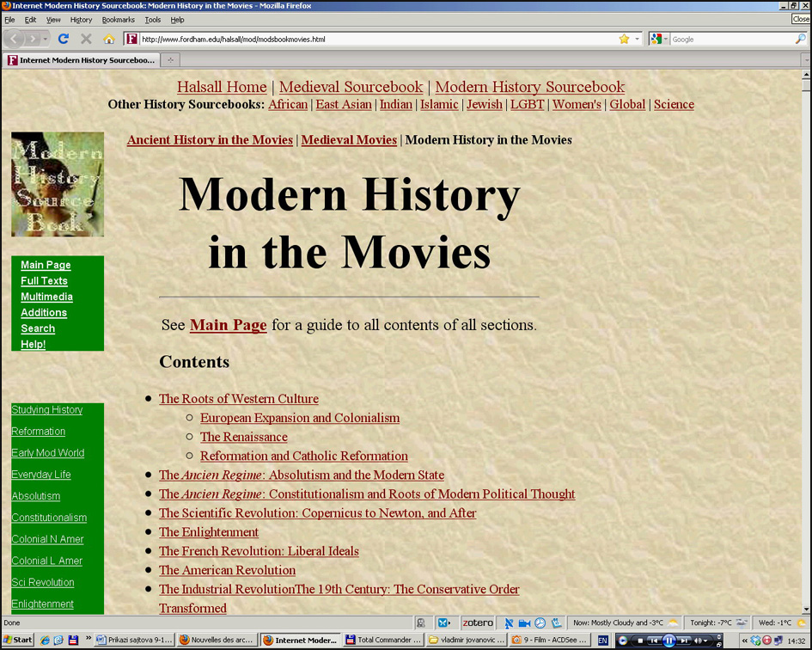Click the Reload page icon
The height and width of the screenshot is (650, 812).
coord(63,39)
